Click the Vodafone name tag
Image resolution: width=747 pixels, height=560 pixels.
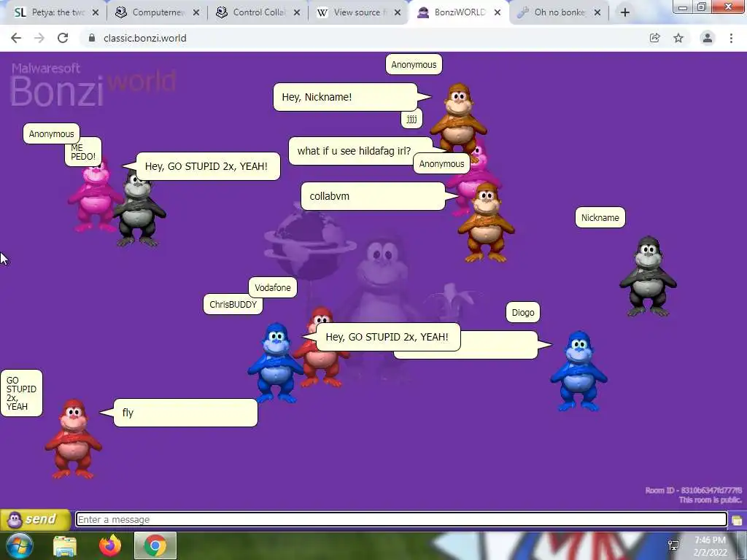(273, 287)
